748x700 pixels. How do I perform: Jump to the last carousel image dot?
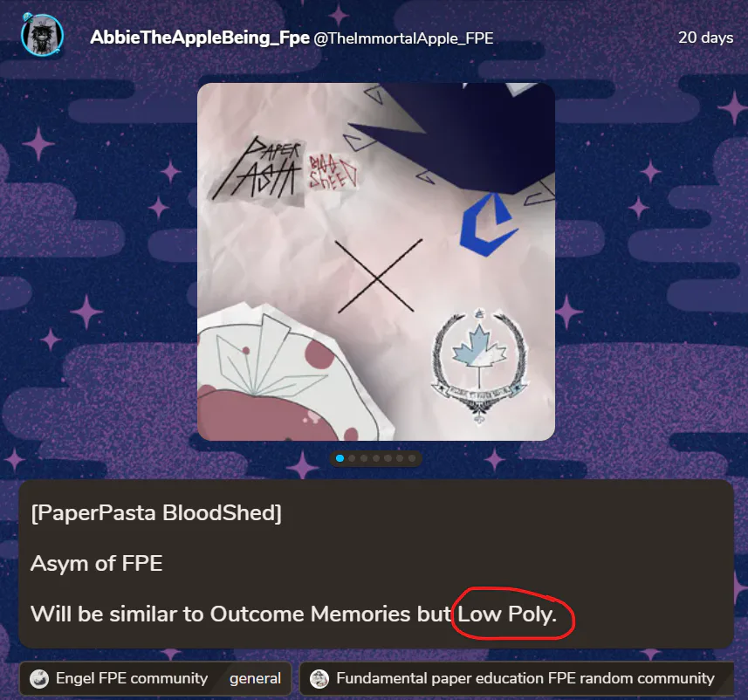point(412,458)
